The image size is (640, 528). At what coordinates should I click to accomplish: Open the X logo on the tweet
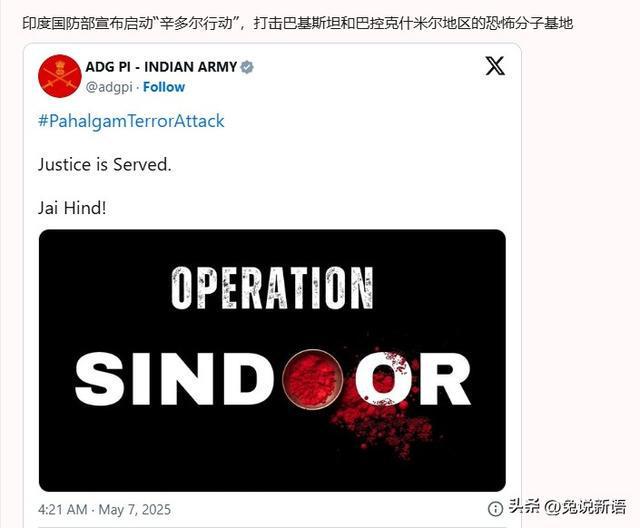[x=495, y=66]
